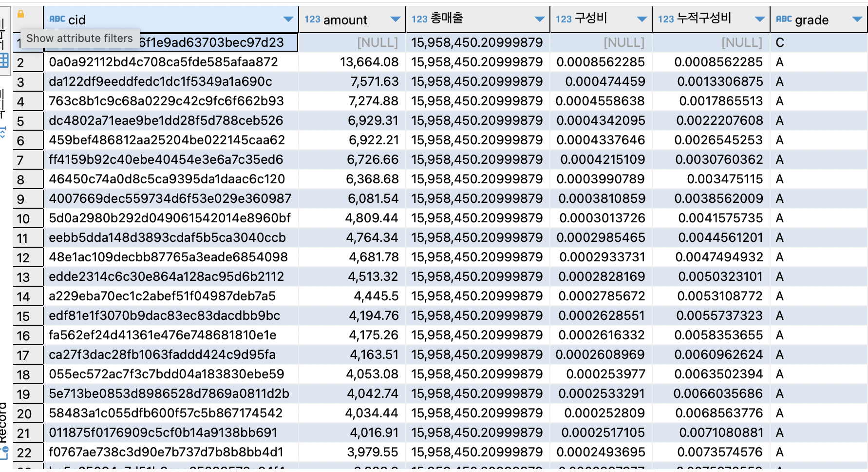The width and height of the screenshot is (868, 472).
Task: Select cid 5e713be0853d8986528d7869a0811d2b
Action: 171,393
